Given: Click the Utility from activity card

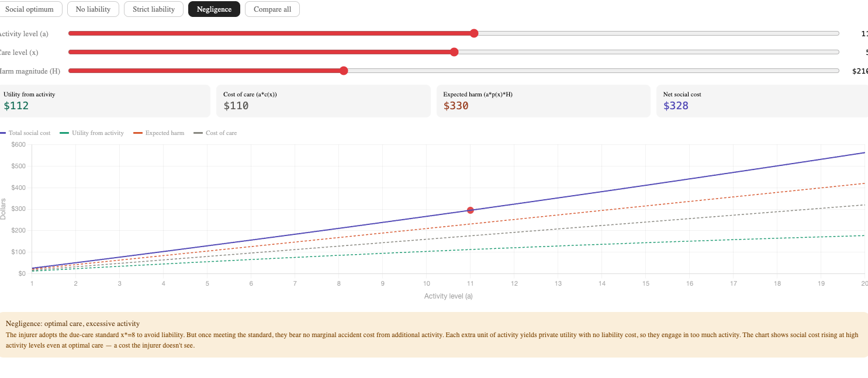Looking at the screenshot, I should click(104, 101).
